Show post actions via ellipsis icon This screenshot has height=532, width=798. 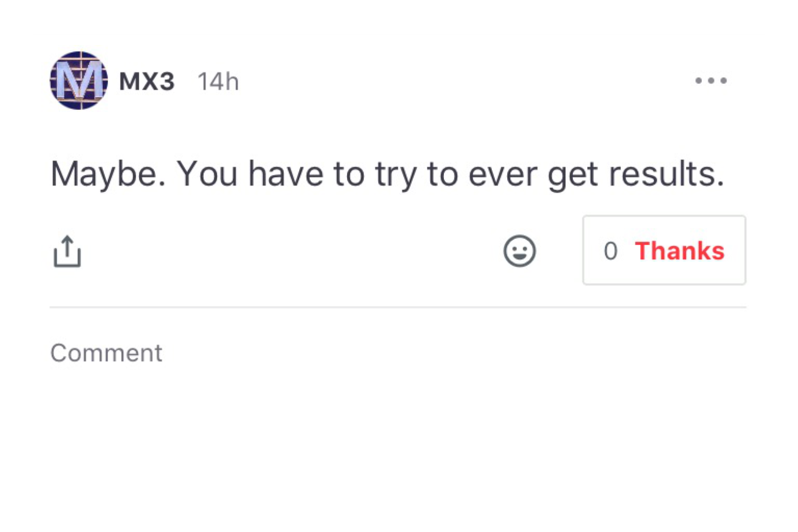(711, 81)
